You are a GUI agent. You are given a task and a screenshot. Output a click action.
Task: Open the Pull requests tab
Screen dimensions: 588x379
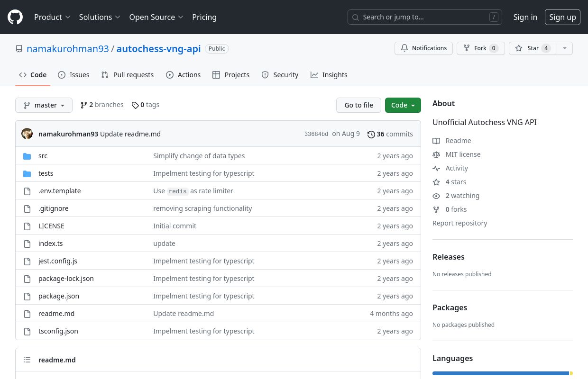pos(128,75)
